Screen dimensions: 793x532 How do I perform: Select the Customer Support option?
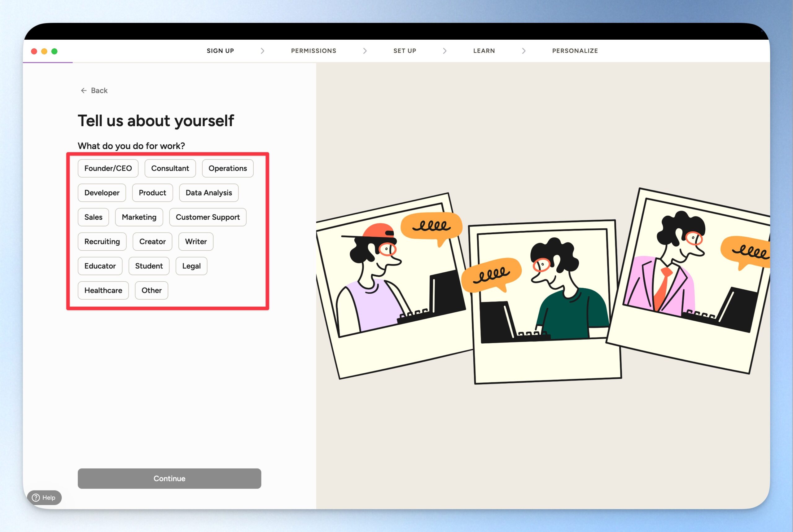(208, 217)
